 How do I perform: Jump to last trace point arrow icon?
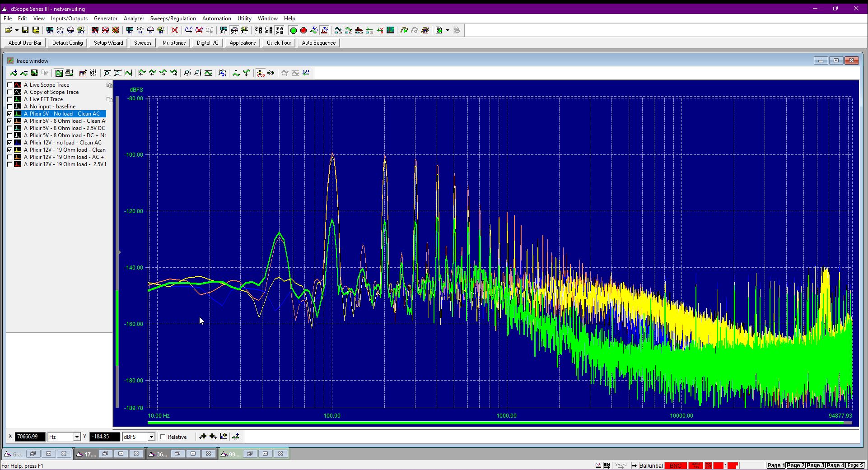coord(173,73)
